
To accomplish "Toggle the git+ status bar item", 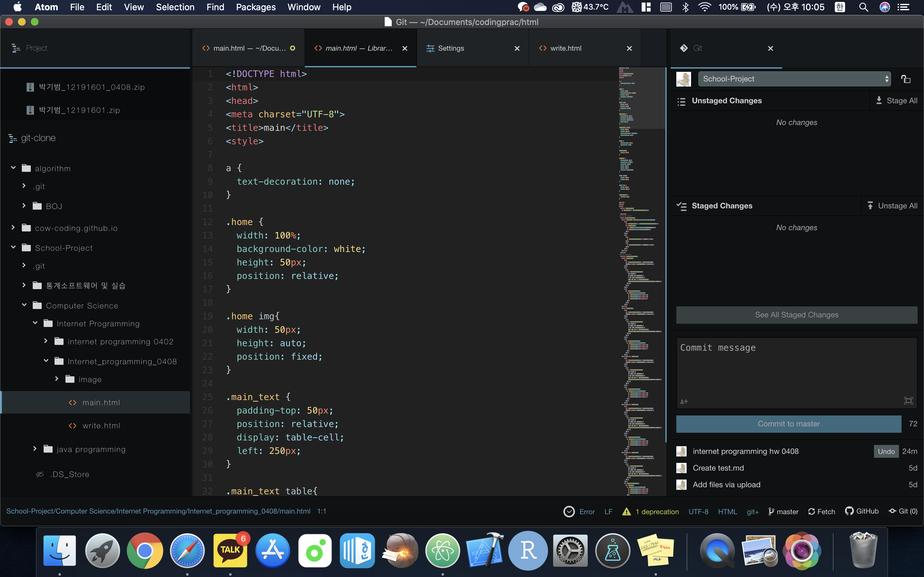I will (x=753, y=511).
